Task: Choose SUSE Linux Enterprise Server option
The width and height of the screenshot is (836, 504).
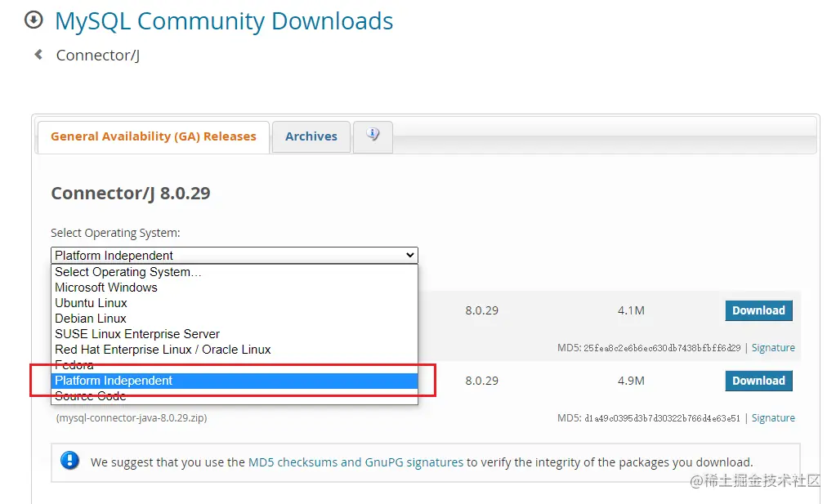Action: 234,333
